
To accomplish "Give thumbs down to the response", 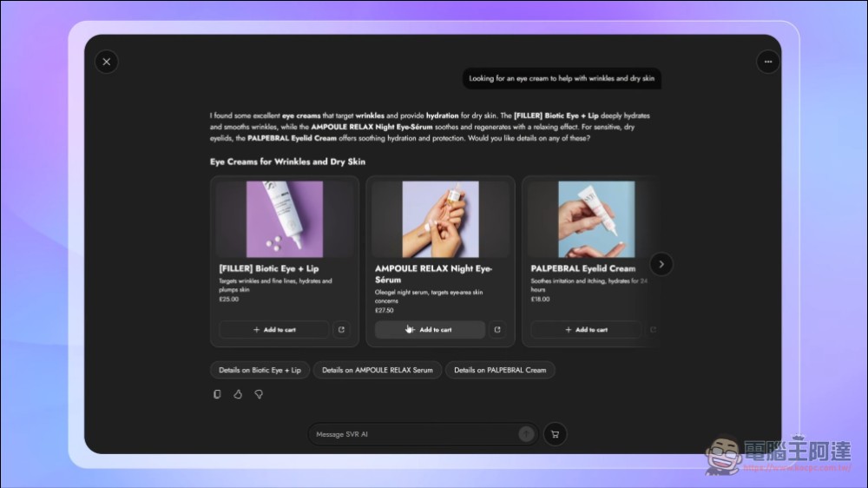I will [x=259, y=394].
